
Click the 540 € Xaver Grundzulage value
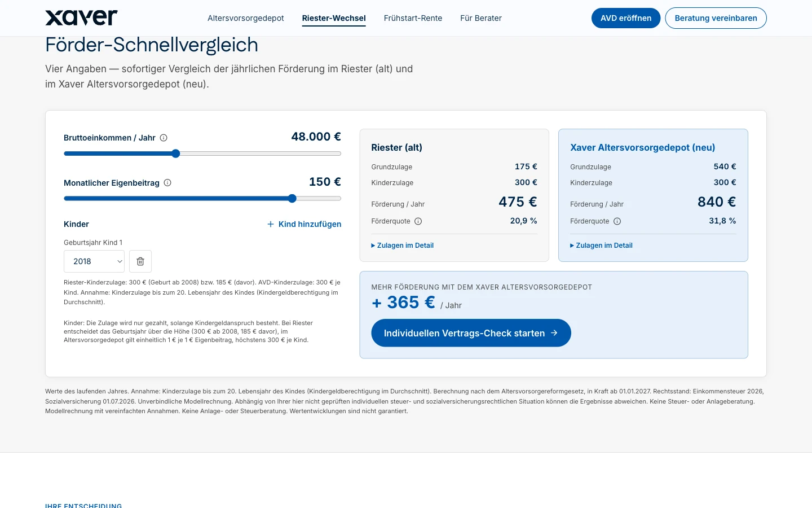(x=725, y=167)
